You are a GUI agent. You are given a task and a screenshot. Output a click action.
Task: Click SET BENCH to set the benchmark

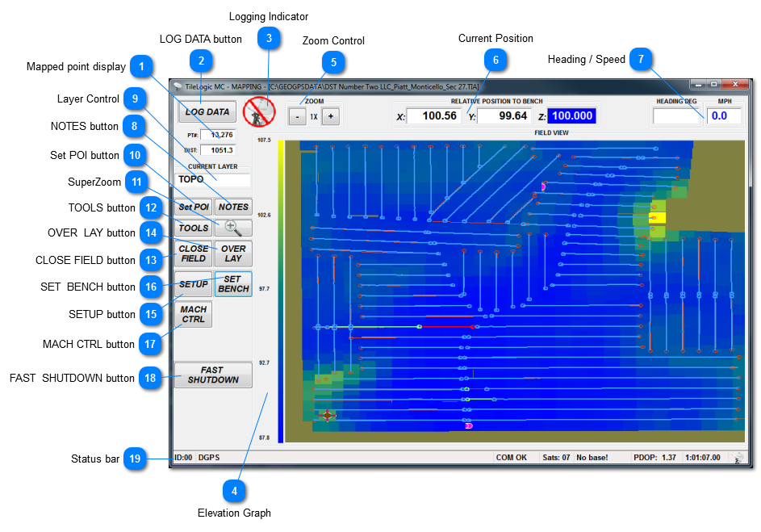click(x=232, y=284)
